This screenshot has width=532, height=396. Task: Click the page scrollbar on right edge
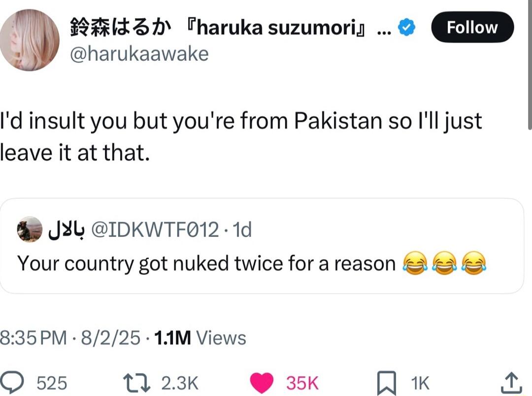(530, 65)
